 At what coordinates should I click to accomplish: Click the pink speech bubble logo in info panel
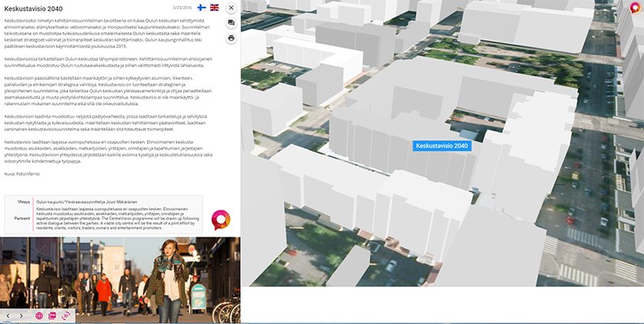(221, 219)
